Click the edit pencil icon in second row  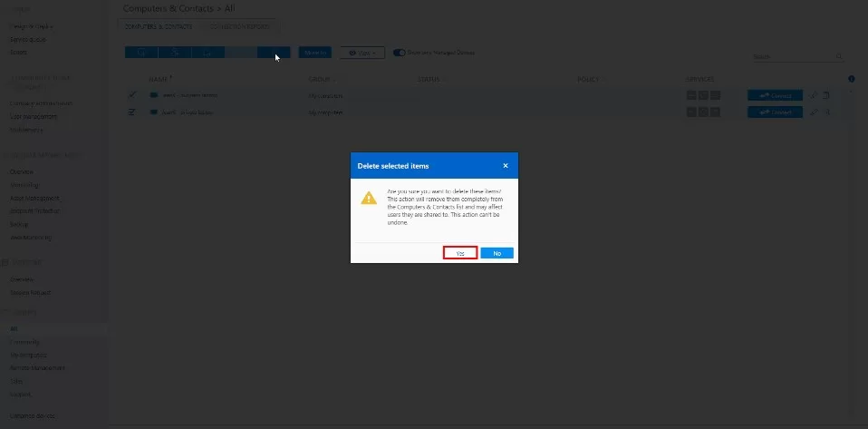pos(813,112)
